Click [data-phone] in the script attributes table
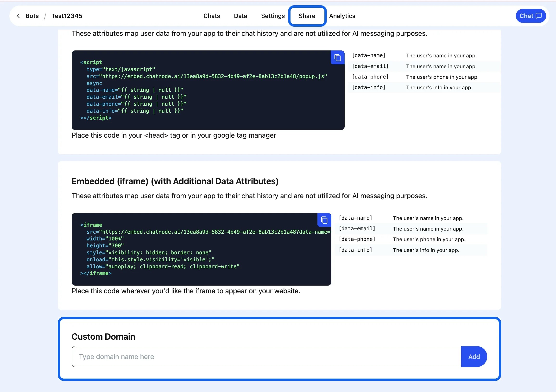The image size is (556, 392). 370,77
